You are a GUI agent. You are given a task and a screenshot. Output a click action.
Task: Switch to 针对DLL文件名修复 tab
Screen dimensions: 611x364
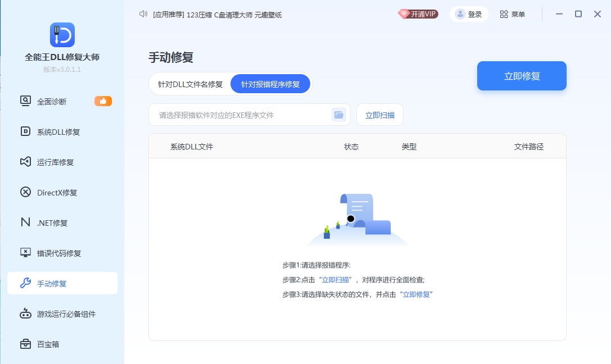tap(189, 84)
